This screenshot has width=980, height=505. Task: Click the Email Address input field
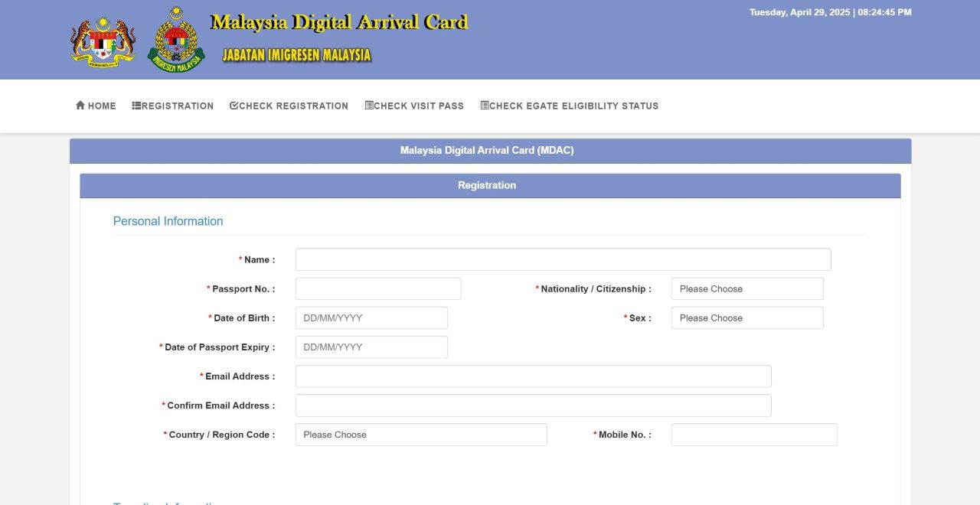point(533,376)
